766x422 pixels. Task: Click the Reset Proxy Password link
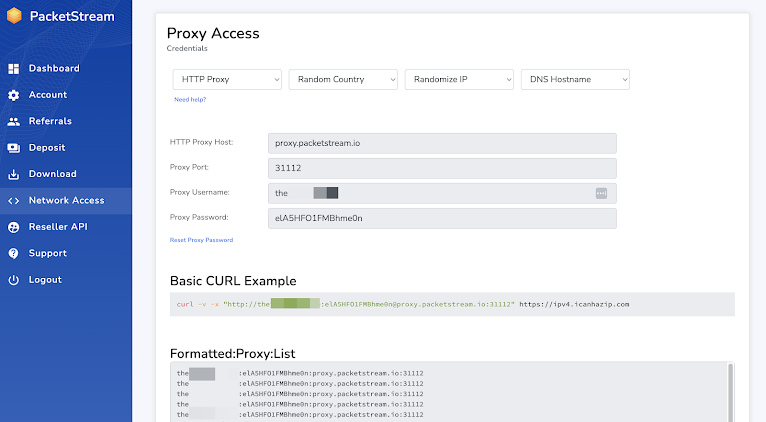click(201, 240)
